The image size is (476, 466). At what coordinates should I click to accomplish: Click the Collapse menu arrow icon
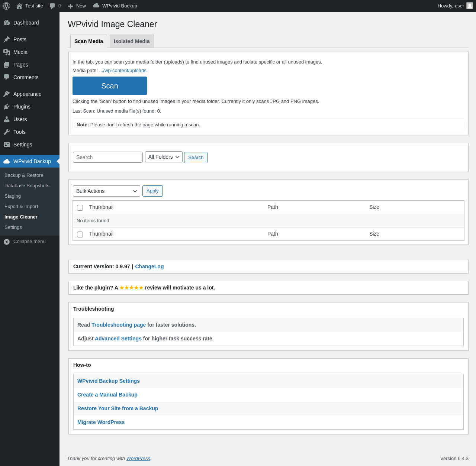coord(7,242)
